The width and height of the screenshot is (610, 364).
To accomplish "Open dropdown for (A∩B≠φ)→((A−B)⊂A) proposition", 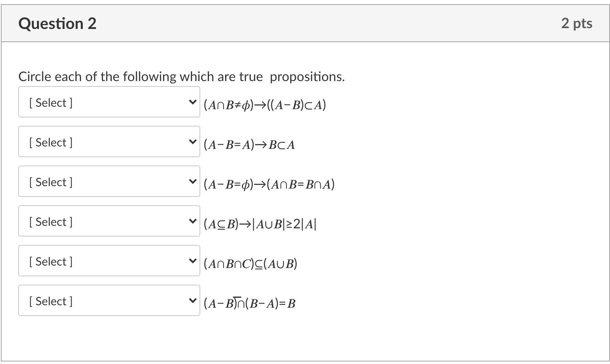I will coord(109,102).
